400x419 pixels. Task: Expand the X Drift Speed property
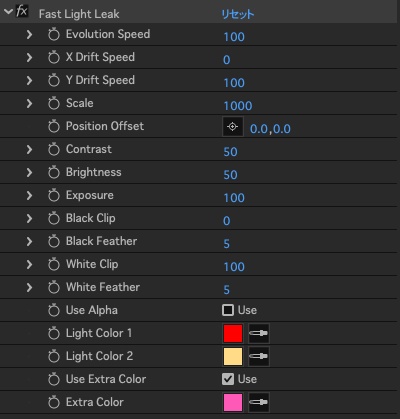[x=29, y=57]
